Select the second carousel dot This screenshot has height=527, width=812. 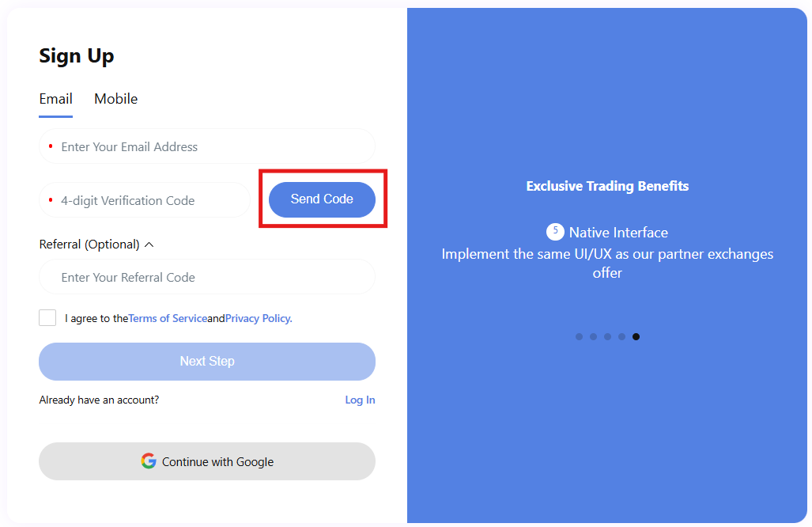[x=593, y=337]
